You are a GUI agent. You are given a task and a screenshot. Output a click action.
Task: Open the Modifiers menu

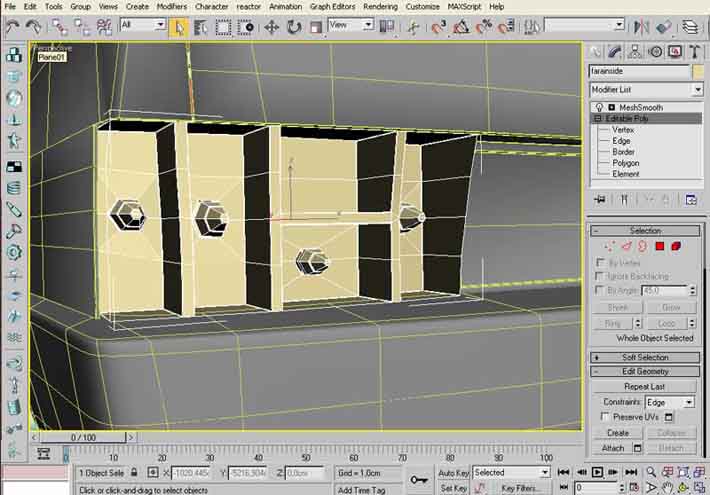pos(171,6)
